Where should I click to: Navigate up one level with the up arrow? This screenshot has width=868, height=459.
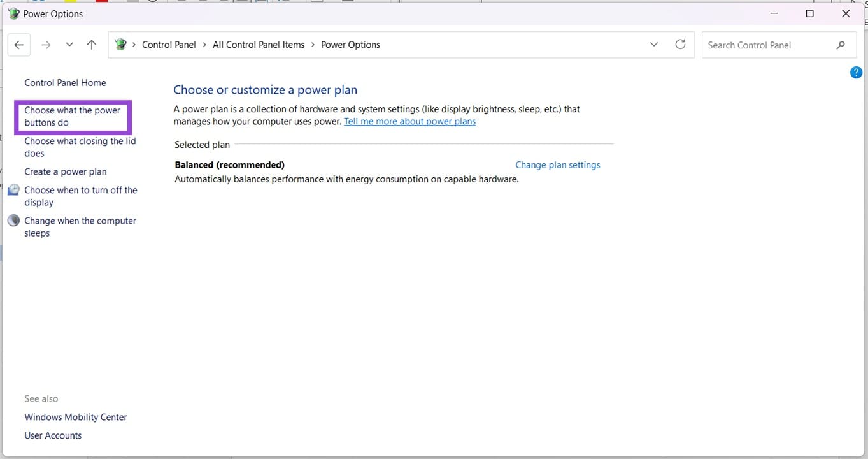pos(91,45)
